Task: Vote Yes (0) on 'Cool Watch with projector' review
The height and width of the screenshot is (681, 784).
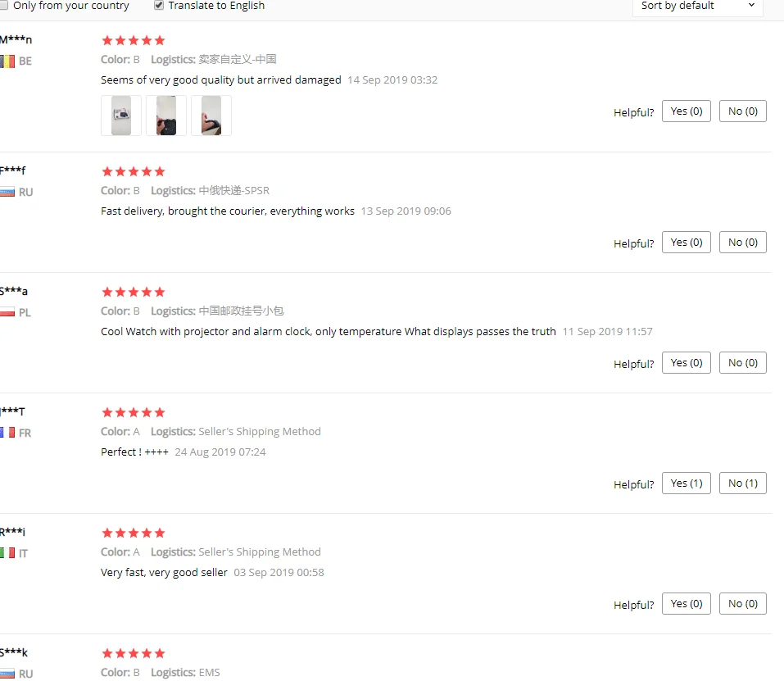Action: click(686, 363)
